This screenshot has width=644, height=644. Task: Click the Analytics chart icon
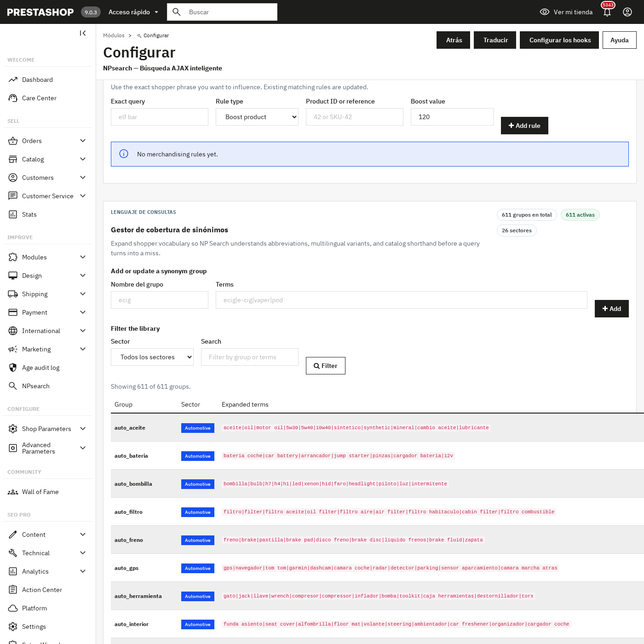(13, 571)
